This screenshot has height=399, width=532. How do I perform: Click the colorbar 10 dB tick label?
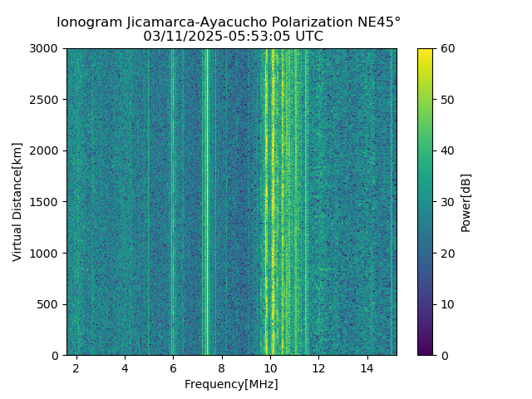[x=447, y=304]
